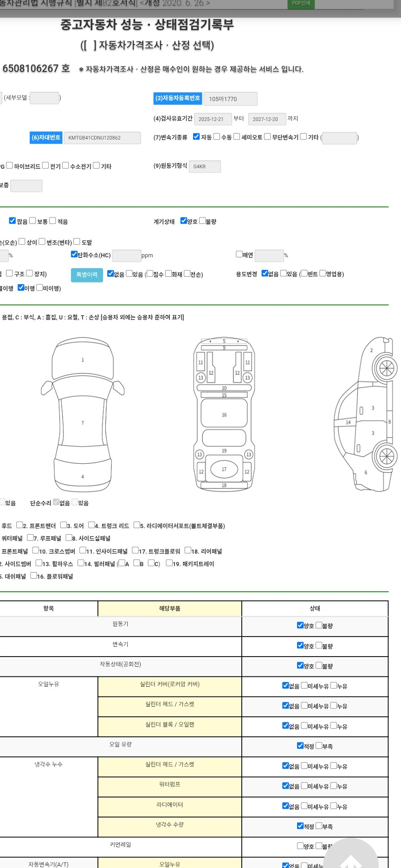
Task: Click the (2)자동차등록번호 blue label
Action: click(x=177, y=98)
